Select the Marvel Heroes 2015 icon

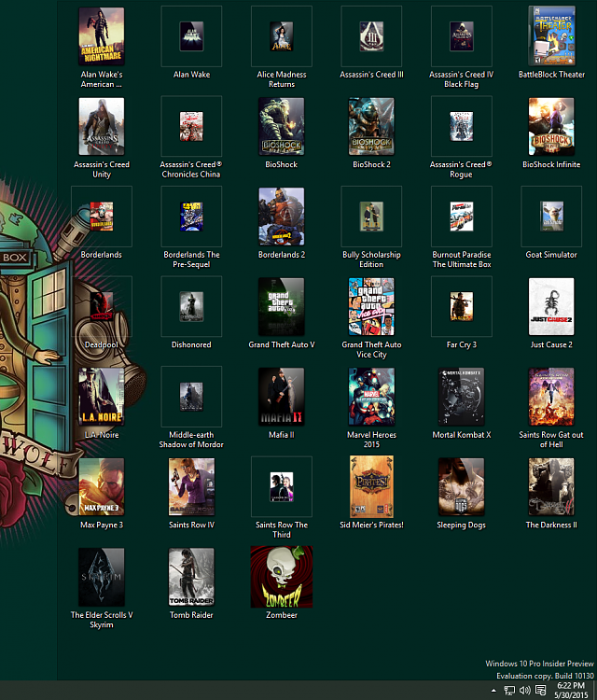tap(371, 397)
